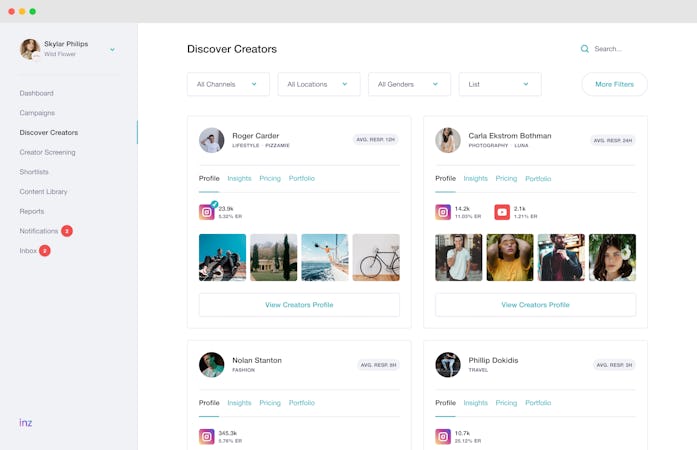Open Nolan Stanton's Instagram icon
Viewport: 697px width, 450px height.
point(207,437)
